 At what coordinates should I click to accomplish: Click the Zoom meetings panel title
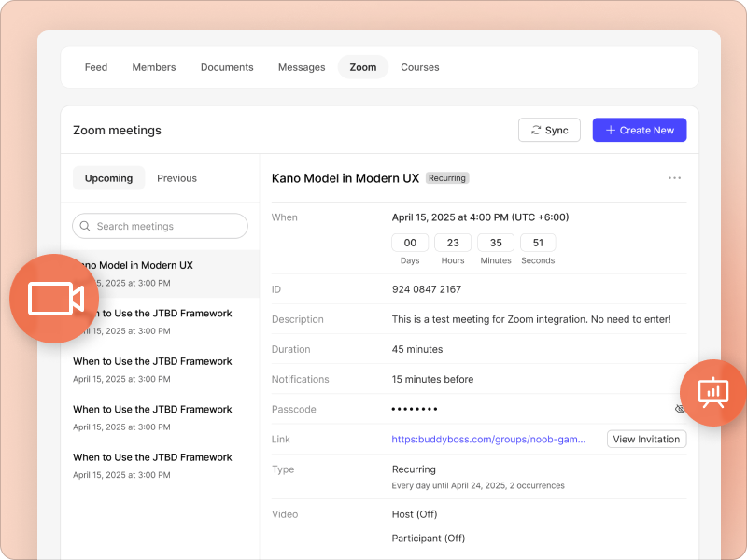click(x=118, y=130)
